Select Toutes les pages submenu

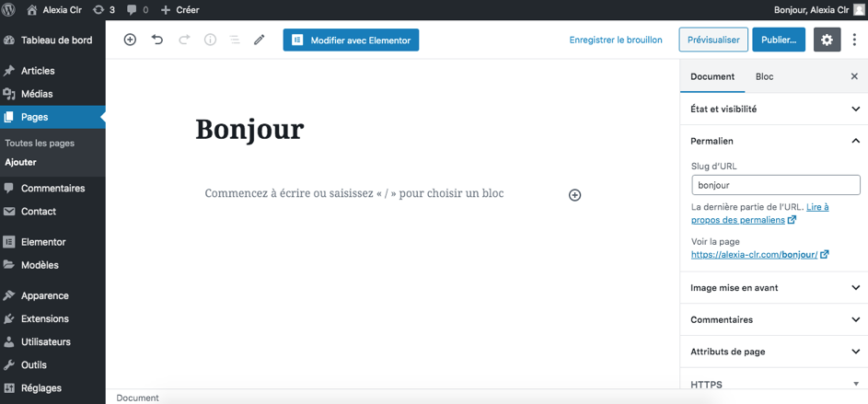40,144
